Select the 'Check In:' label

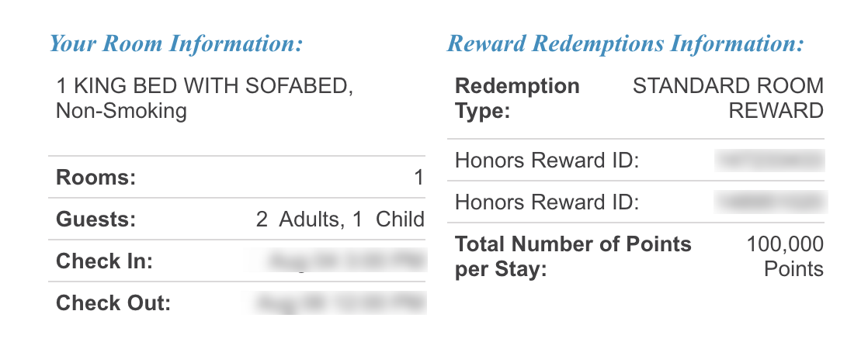coord(104,261)
